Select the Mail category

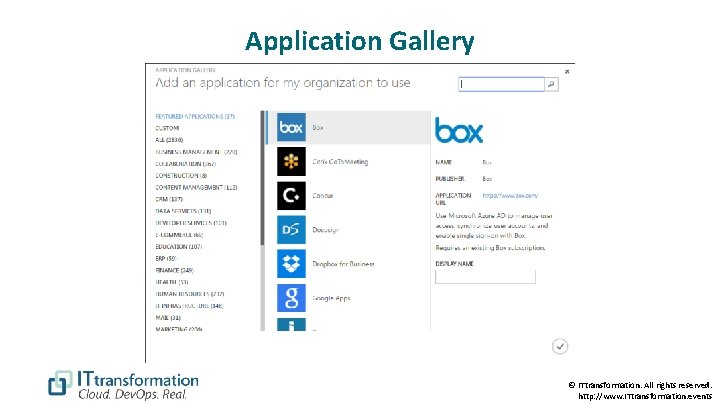[168, 318]
